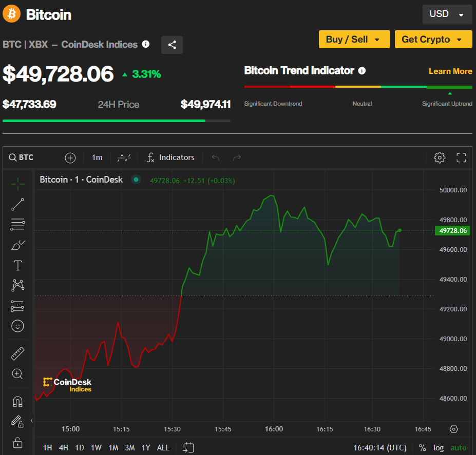The image size is (476, 455).
Task: Click the redo arrow
Action: point(237,157)
